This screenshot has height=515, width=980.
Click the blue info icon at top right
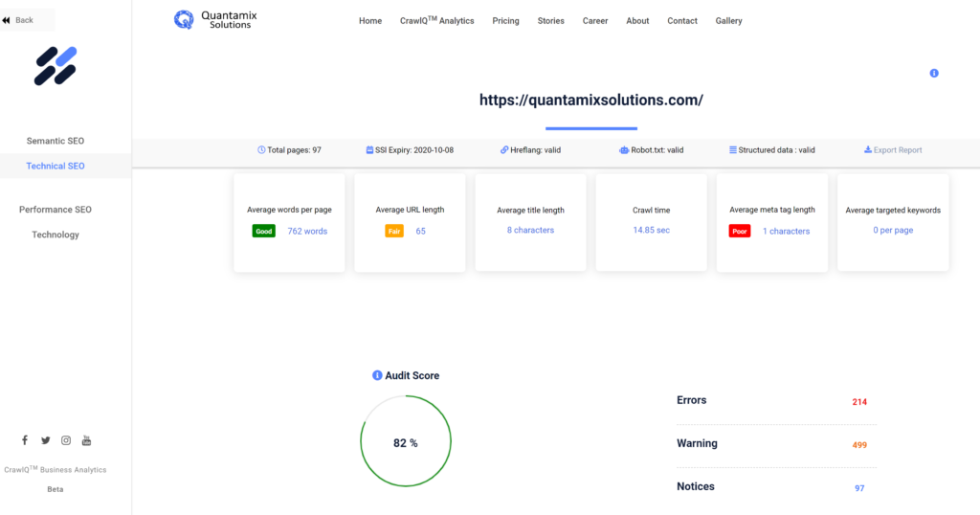pos(934,73)
